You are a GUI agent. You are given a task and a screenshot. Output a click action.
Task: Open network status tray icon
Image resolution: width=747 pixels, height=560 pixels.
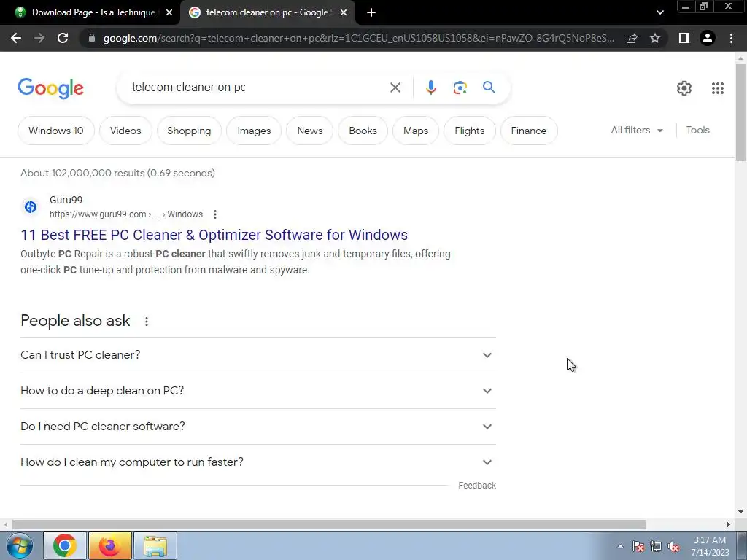(x=656, y=546)
